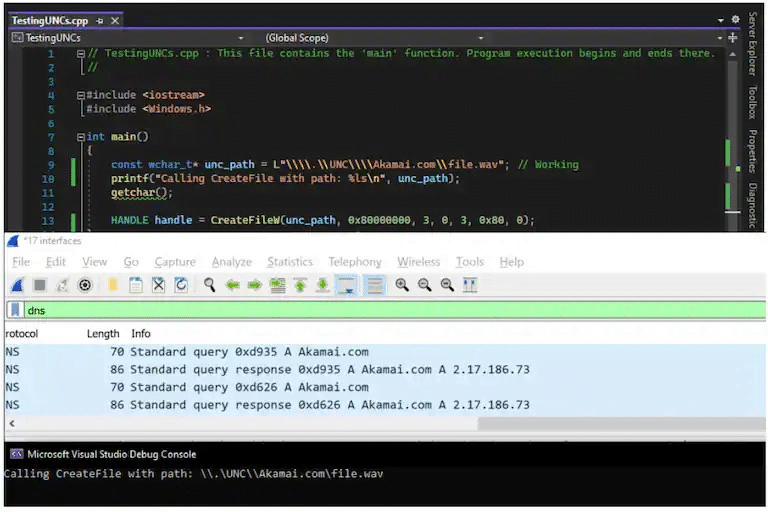Go back in packet history
768x512 pixels.
click(x=232, y=285)
